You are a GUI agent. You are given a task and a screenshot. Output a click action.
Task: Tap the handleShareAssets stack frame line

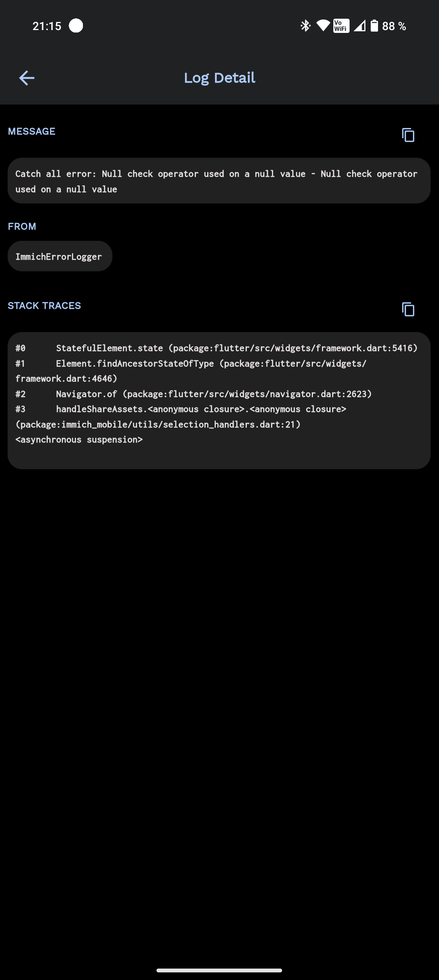click(181, 417)
